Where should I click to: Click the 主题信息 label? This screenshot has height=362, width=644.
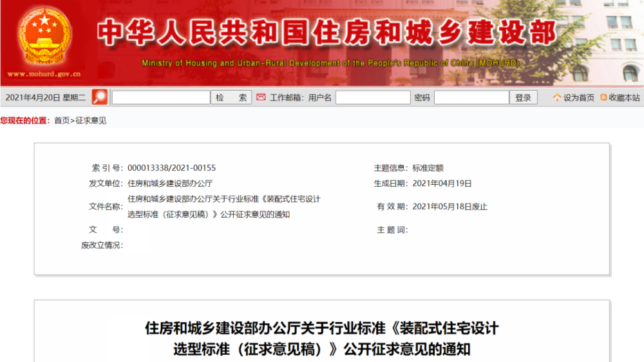[391, 167]
